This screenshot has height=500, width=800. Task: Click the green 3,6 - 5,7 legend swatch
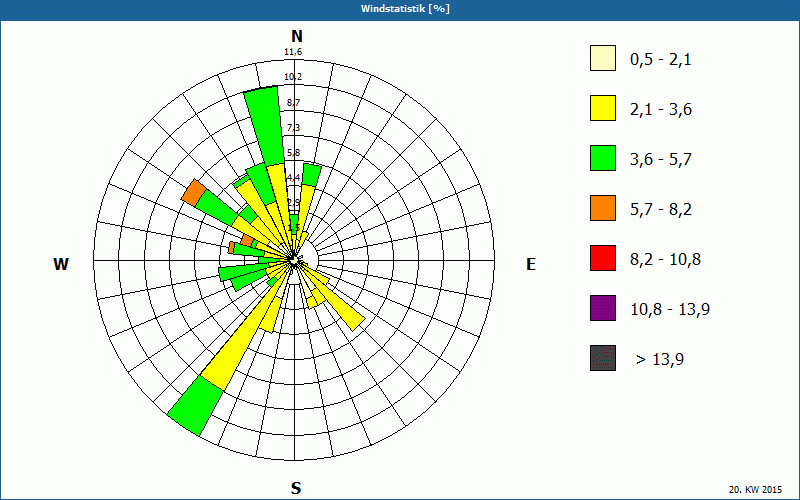(603, 158)
